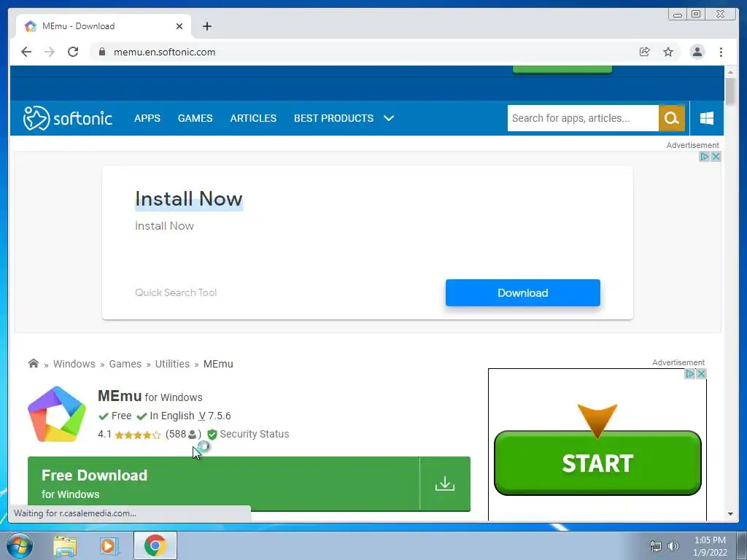
Task: Click the Show desktop strip beside the clock
Action: point(742,545)
